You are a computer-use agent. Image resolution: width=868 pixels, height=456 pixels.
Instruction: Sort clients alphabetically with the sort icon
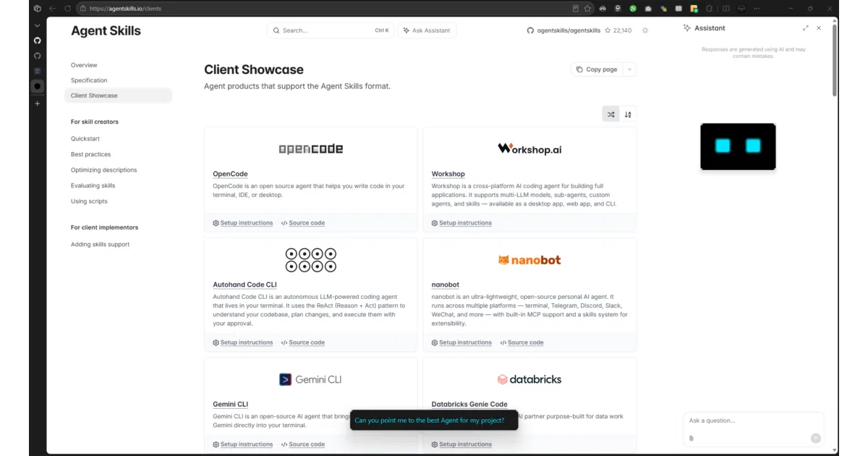628,114
